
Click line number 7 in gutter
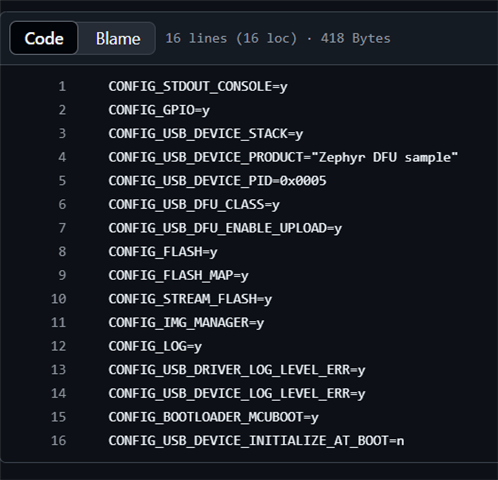tap(62, 228)
